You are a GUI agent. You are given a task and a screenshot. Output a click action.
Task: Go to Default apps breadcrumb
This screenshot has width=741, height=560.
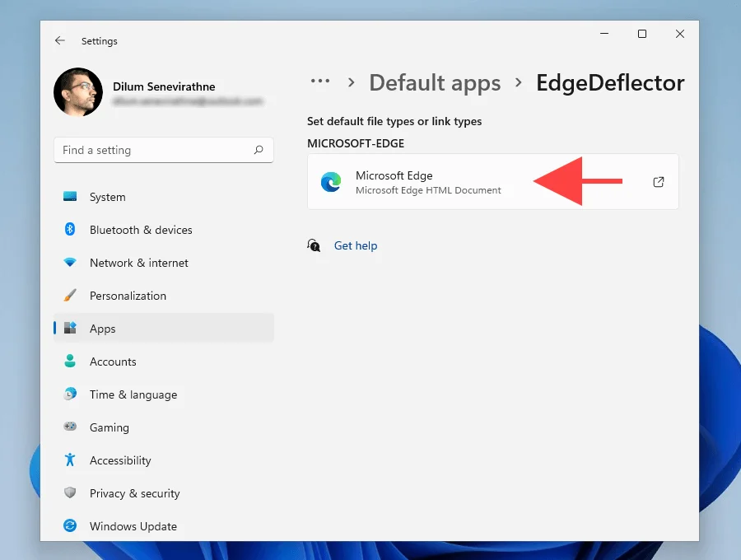(x=435, y=82)
